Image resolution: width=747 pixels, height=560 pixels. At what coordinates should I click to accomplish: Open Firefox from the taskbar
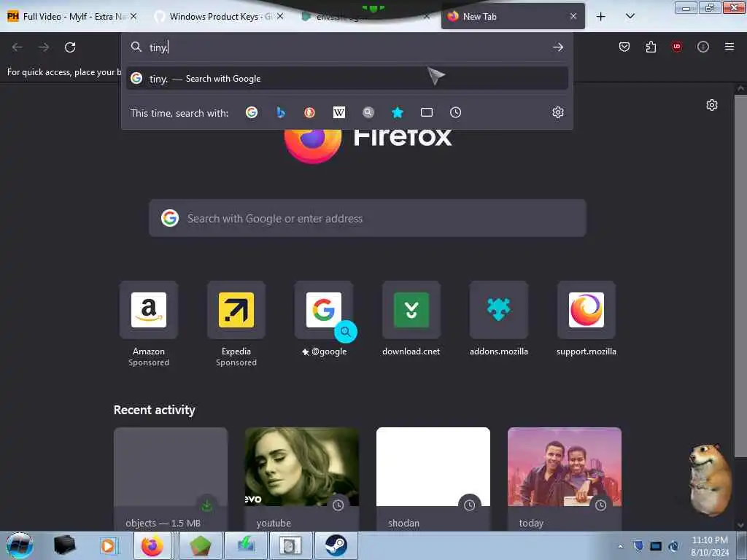(x=152, y=546)
